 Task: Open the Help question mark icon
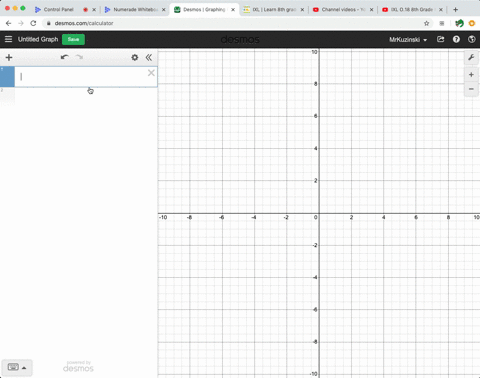456,39
